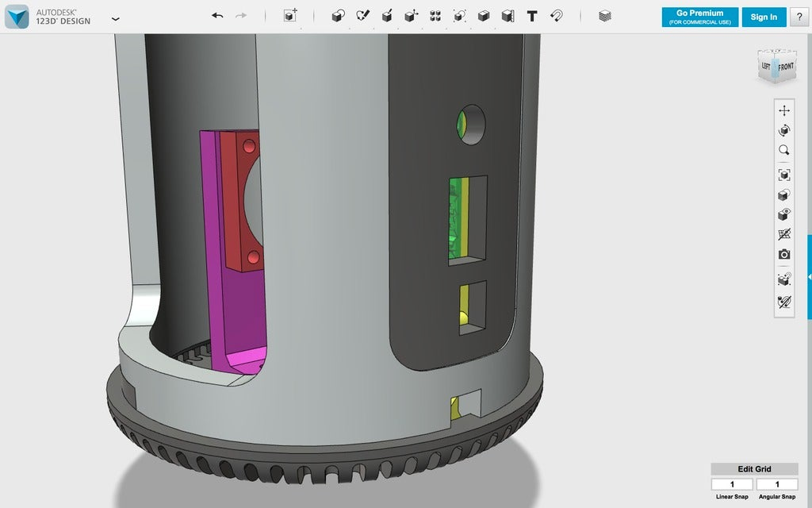Open the Primitives menu
The width and height of the screenshot is (812, 508).
[x=338, y=16]
